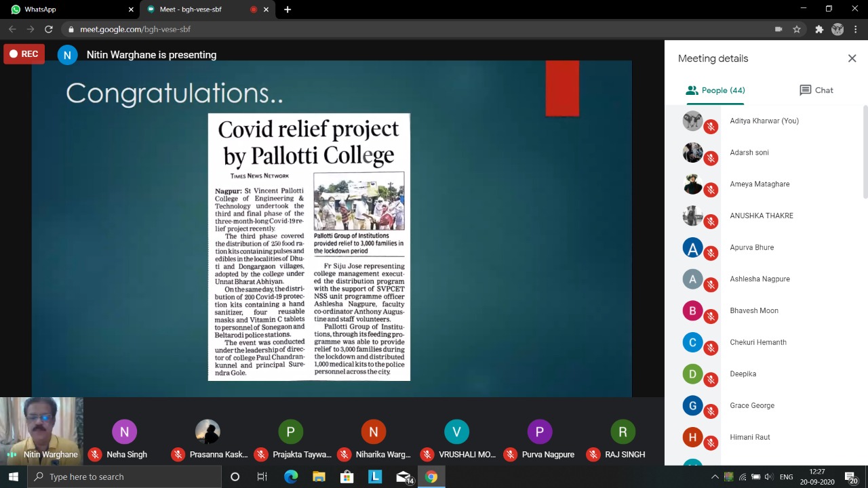Click muted mic icon beside Ameya Mataghare
This screenshot has width=868, height=488.
pos(711,190)
